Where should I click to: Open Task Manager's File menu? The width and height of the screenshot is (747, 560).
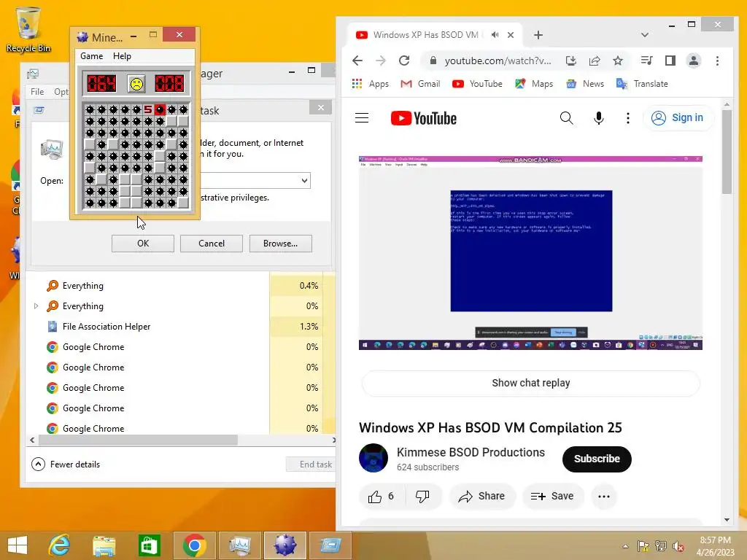[x=37, y=91]
